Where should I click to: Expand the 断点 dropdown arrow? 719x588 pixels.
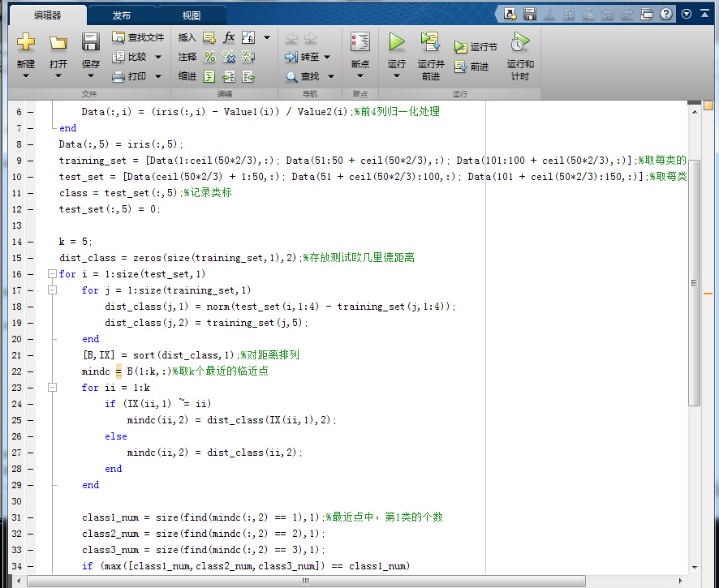[x=360, y=75]
